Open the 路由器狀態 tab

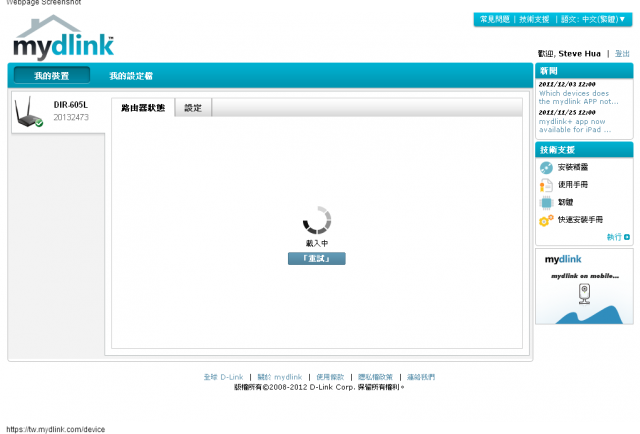pyautogui.click(x=143, y=107)
